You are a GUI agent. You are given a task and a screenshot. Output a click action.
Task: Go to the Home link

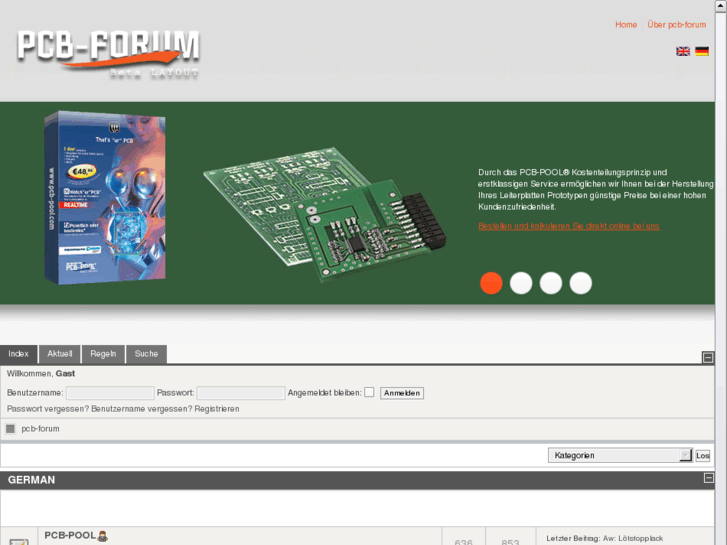tap(626, 25)
